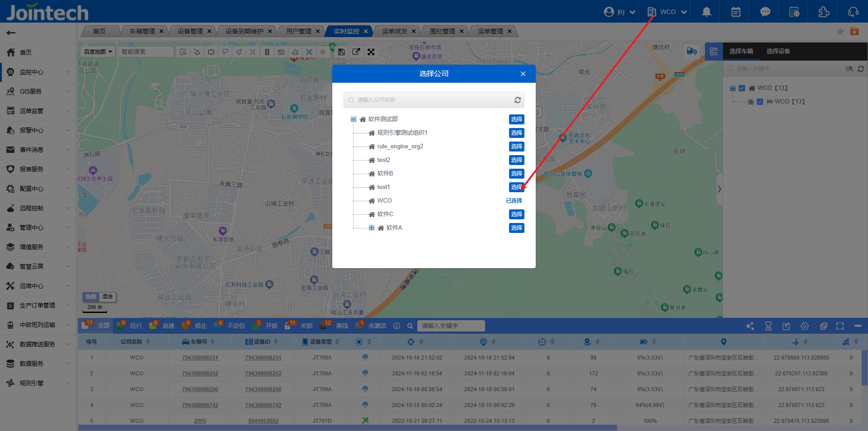The height and width of the screenshot is (431, 868).
Task: Uncheck the child WCO [13] flag checkbox
Action: pos(760,102)
